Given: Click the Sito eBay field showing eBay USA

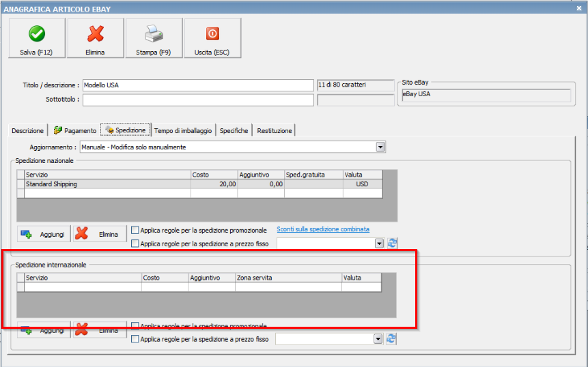Looking at the screenshot, I should (x=486, y=95).
